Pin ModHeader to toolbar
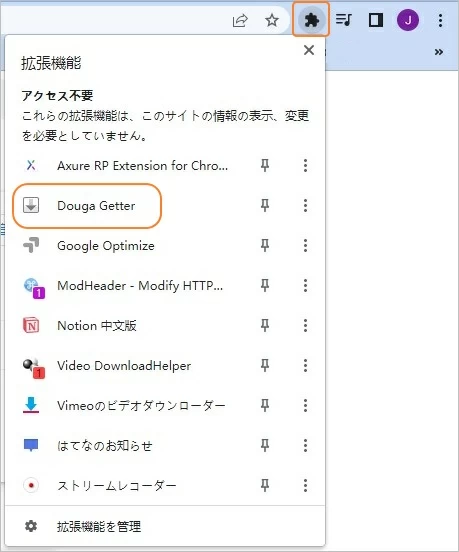 pos(265,286)
